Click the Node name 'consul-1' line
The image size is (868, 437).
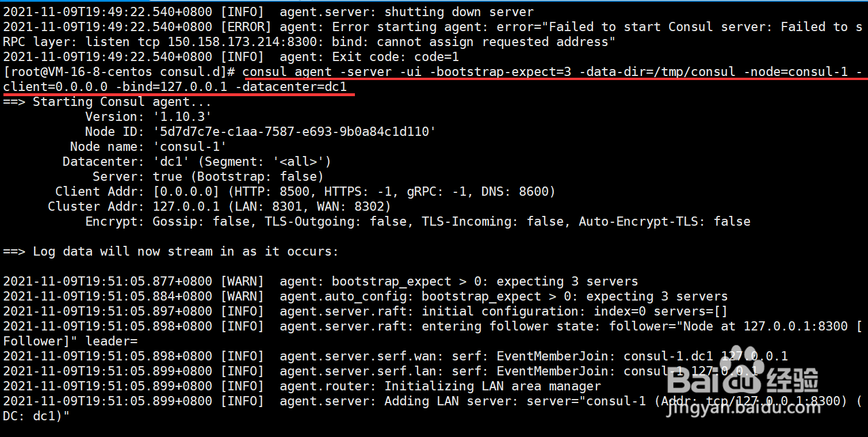(x=148, y=147)
